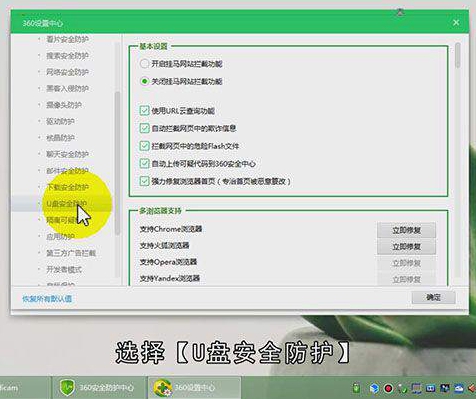
Task: Uncheck 拦截网页中的危险Flash文件
Action: click(x=144, y=146)
